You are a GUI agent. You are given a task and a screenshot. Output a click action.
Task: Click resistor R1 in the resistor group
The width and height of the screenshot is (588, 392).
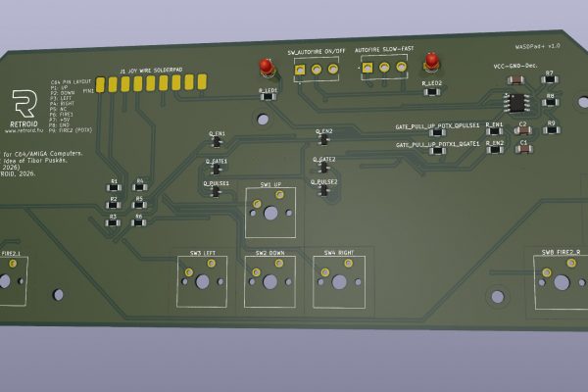coord(115,189)
